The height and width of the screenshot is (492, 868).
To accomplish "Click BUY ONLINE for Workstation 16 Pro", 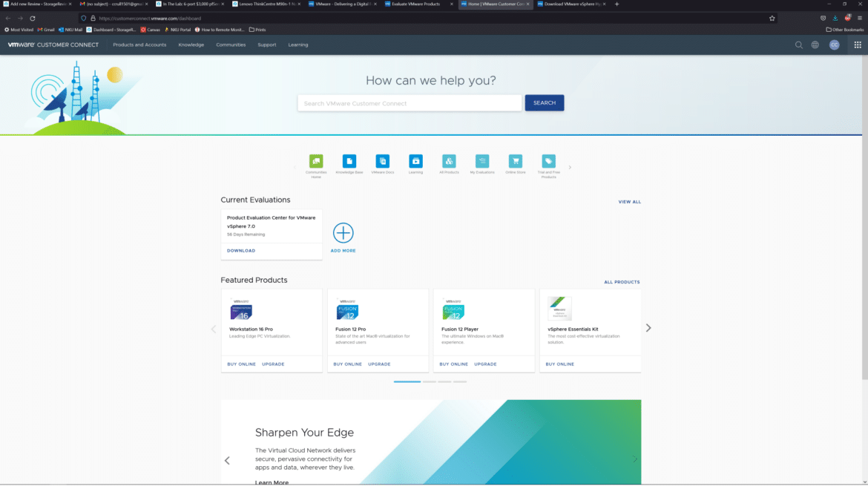I will coord(241,364).
